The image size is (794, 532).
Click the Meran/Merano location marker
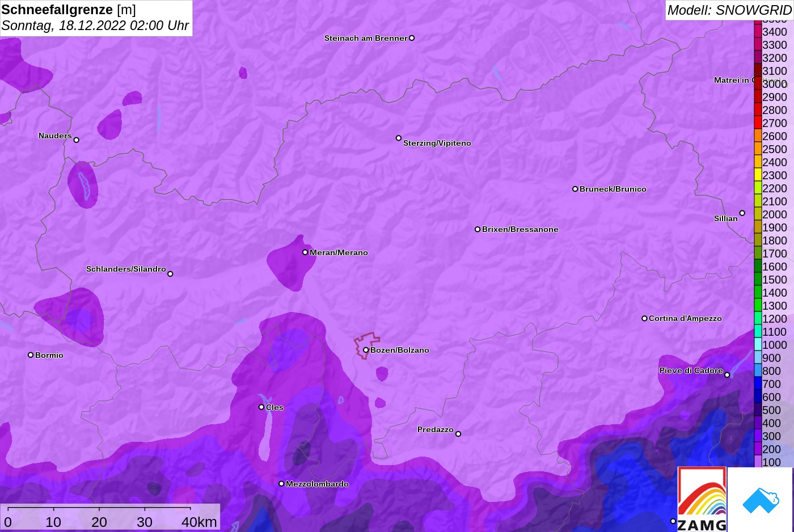305,252
